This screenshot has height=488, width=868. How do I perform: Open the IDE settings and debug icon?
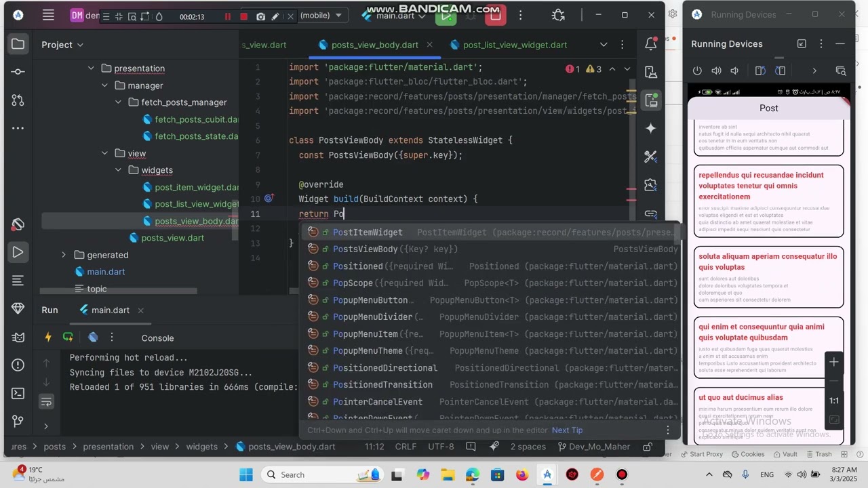coord(558,15)
